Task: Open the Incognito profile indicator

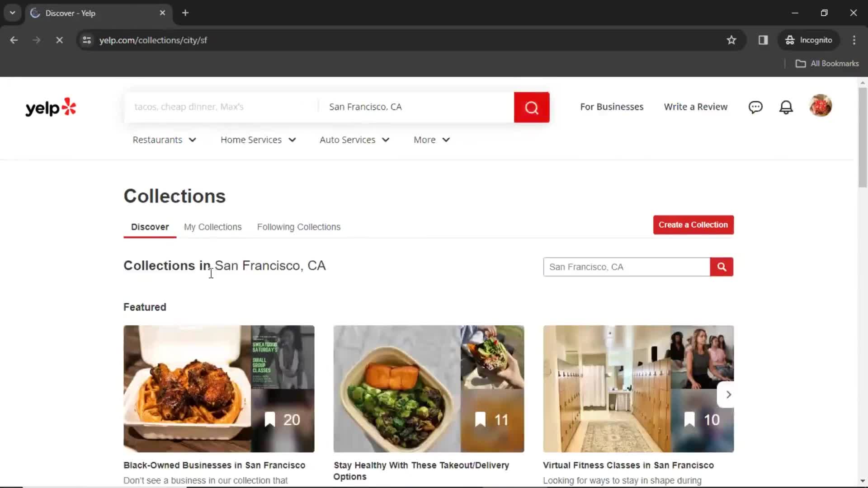Action: 809,40
